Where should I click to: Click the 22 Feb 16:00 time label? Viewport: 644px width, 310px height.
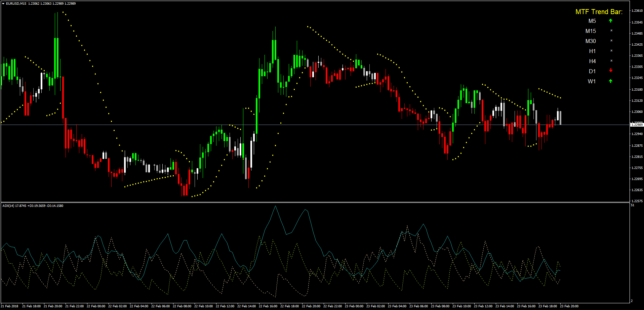268,306
